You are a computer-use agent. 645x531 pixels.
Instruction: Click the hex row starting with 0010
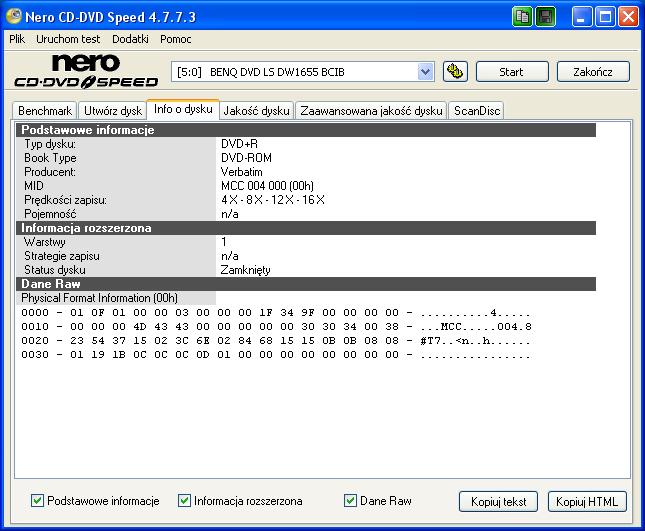tap(276, 327)
